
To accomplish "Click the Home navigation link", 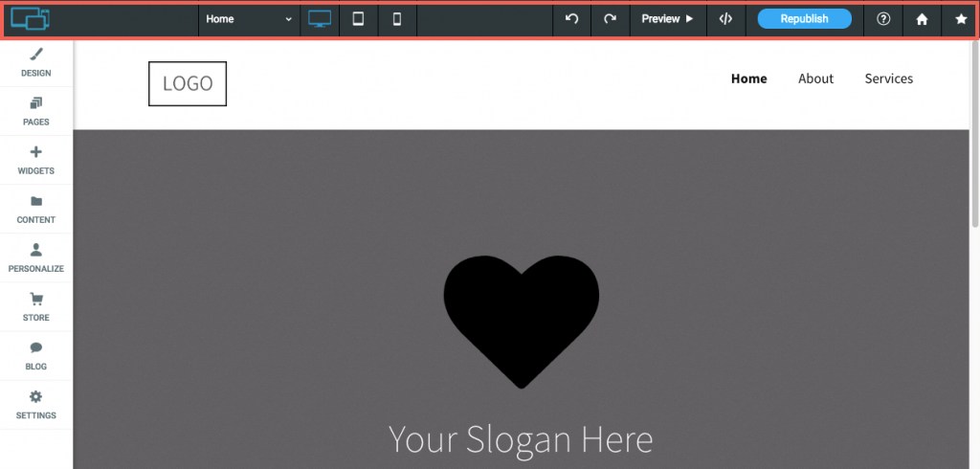I will point(748,78).
